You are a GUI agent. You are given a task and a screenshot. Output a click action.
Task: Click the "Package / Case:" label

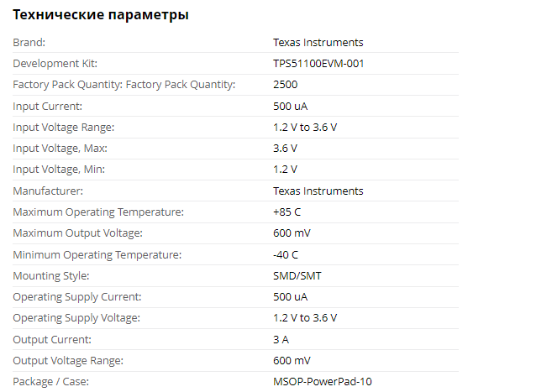[51, 382]
